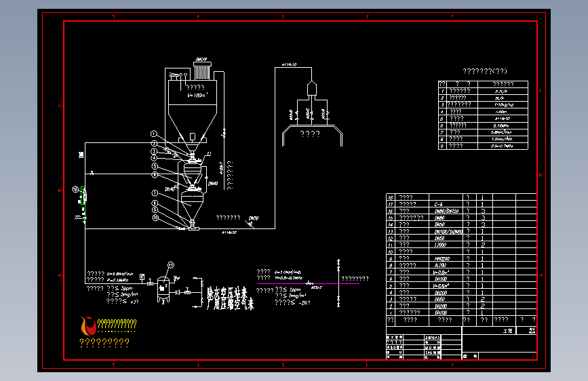
Task: Select the orange question-mark line below logo
Action: tap(104, 342)
